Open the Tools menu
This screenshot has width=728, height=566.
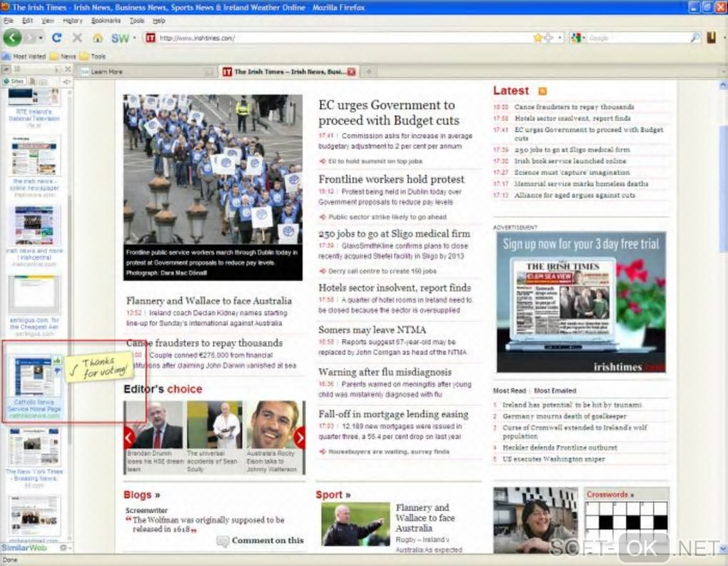coord(136,21)
